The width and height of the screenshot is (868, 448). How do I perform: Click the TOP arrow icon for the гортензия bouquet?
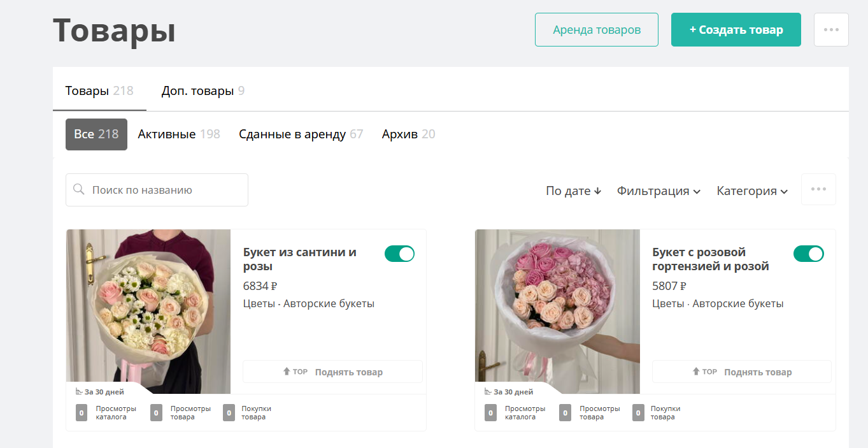696,372
